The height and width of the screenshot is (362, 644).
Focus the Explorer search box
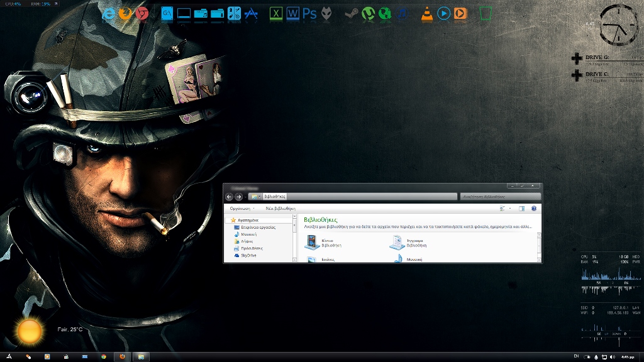(x=500, y=197)
